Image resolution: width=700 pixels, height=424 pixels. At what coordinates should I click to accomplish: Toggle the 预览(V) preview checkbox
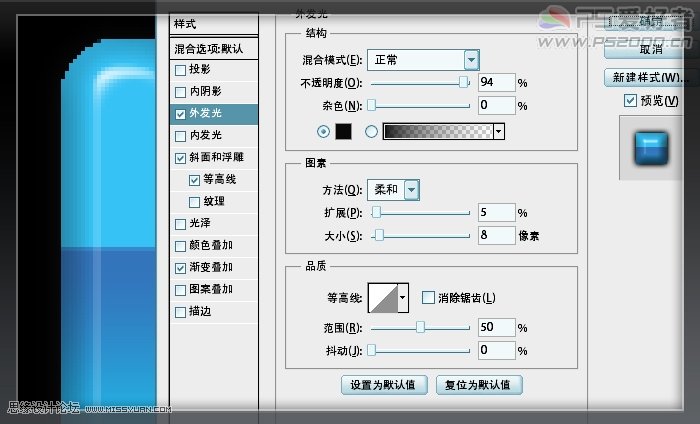pyautogui.click(x=630, y=100)
